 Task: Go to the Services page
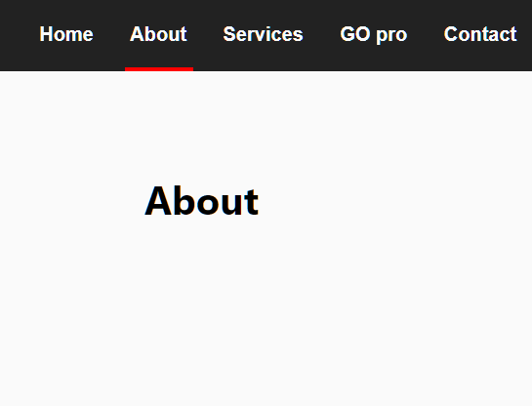263,34
